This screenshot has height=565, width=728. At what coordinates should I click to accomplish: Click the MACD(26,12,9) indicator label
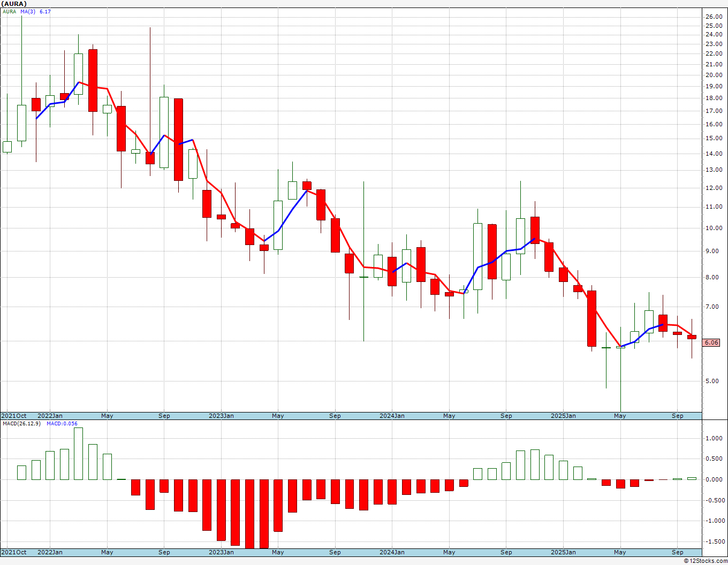coord(21,423)
